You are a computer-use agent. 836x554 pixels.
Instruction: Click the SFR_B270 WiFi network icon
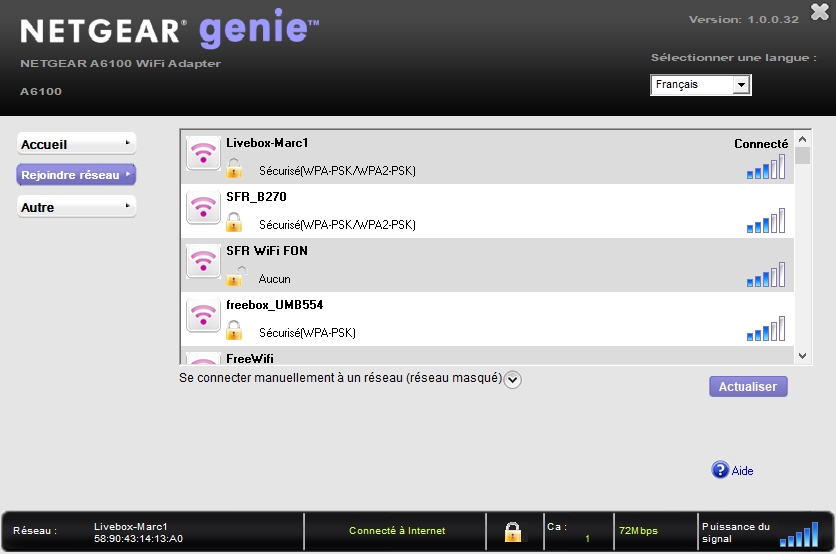click(203, 208)
